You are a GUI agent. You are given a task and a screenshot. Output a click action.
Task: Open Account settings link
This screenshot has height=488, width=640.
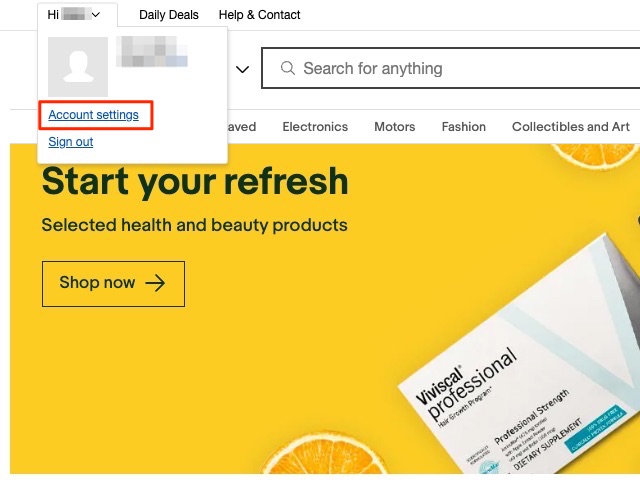click(94, 115)
